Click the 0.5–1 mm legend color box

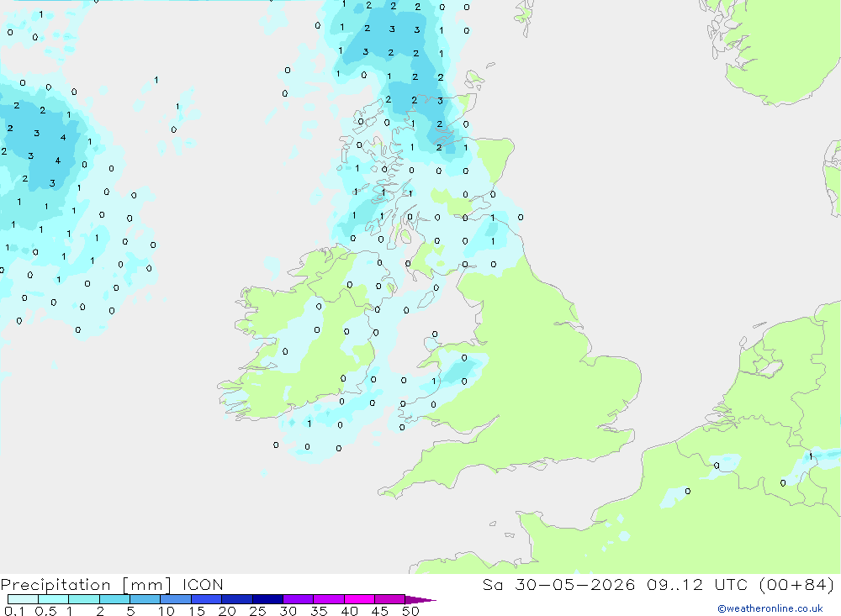point(53,599)
